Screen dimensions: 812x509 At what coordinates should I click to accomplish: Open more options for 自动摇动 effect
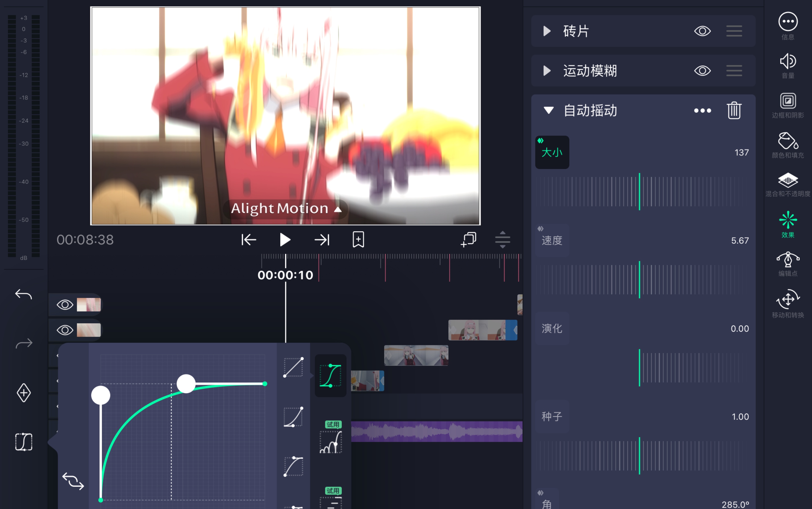(x=702, y=110)
